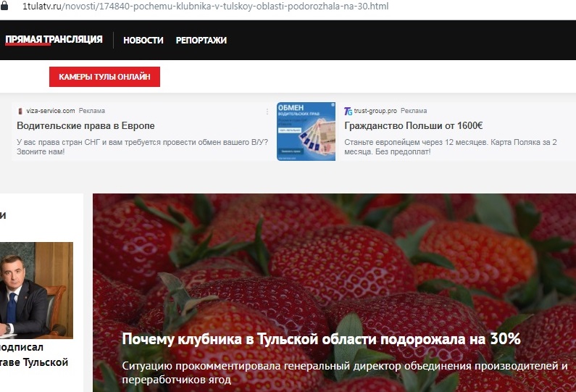Open the governor photo news thumbnail
Screen dimensions: 576x392
(x=36, y=291)
